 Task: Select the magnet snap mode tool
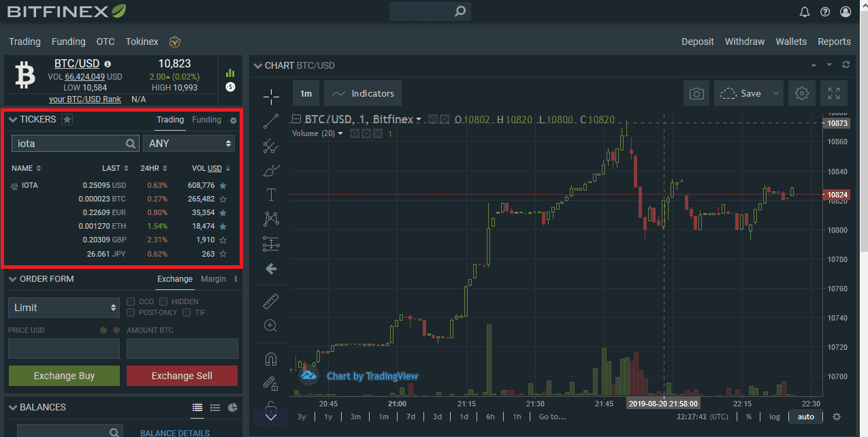(271, 359)
